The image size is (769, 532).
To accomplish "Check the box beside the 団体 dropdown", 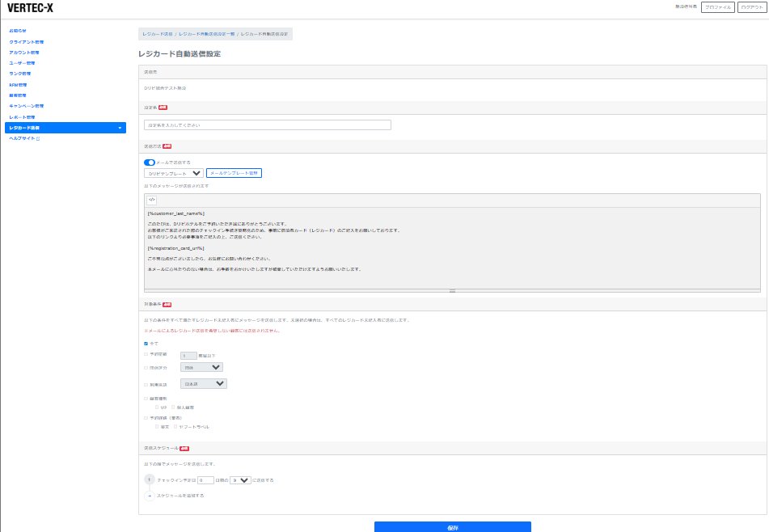I will [x=146, y=368].
